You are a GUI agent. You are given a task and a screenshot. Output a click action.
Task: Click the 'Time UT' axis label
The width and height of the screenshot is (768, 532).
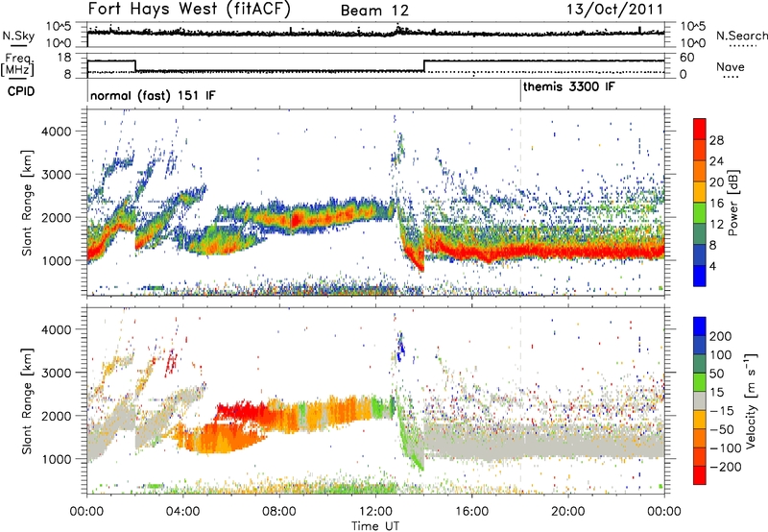point(375,525)
